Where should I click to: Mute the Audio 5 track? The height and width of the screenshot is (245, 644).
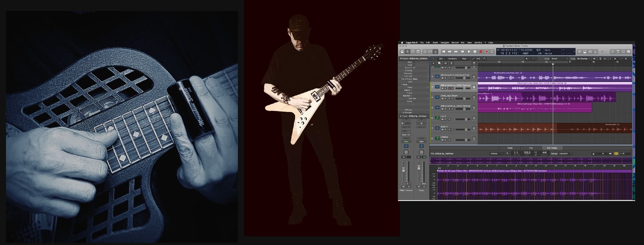point(442,129)
